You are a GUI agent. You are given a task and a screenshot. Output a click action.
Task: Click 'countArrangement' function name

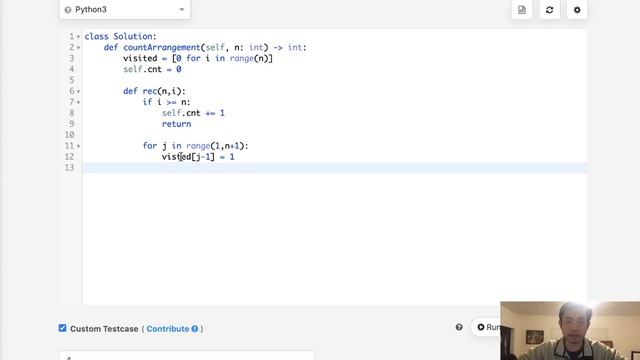162,47
